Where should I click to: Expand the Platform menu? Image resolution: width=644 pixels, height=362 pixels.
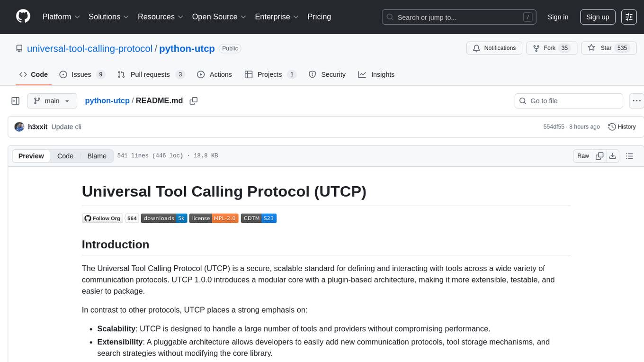(x=61, y=17)
